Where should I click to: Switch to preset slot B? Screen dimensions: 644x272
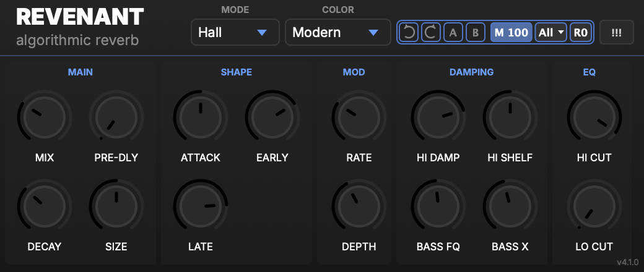pos(475,32)
